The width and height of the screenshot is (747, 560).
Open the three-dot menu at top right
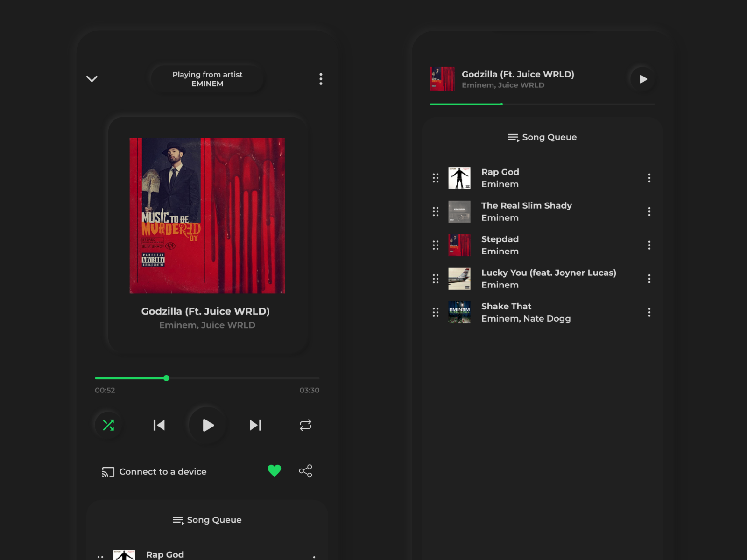[321, 79]
